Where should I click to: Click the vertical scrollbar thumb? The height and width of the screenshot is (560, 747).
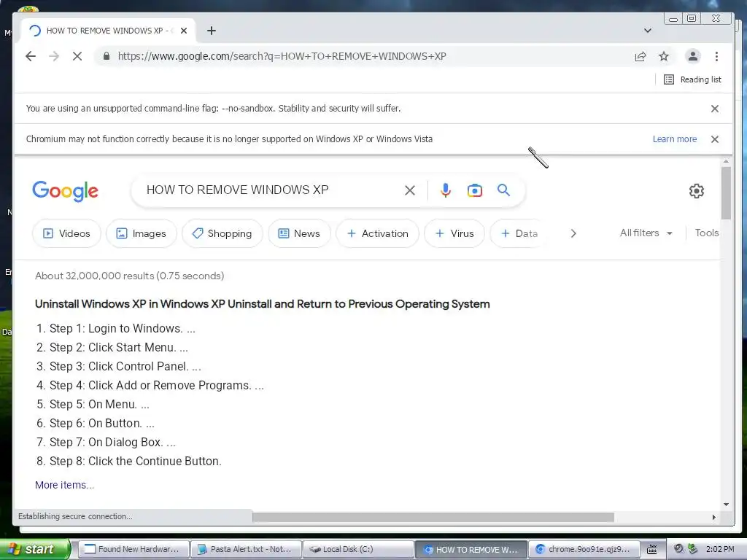(726, 192)
